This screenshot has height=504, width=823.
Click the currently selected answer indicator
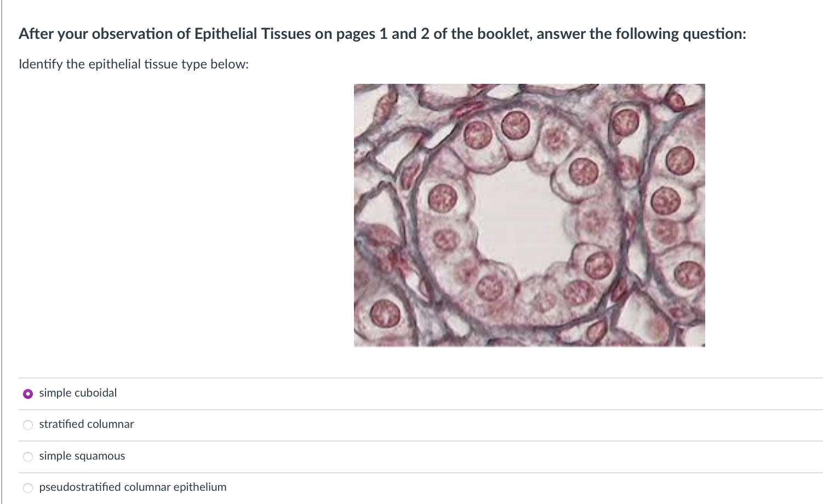pyautogui.click(x=27, y=393)
